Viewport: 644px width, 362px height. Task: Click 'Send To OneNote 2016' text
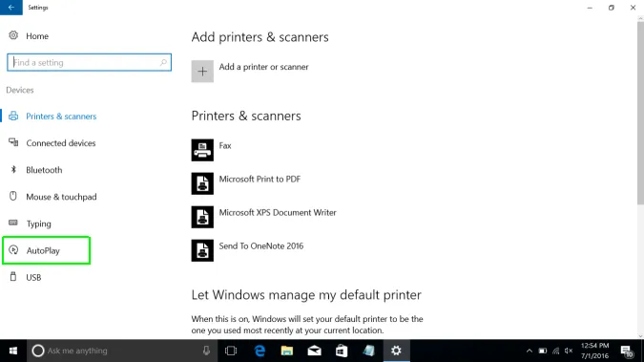(261, 246)
